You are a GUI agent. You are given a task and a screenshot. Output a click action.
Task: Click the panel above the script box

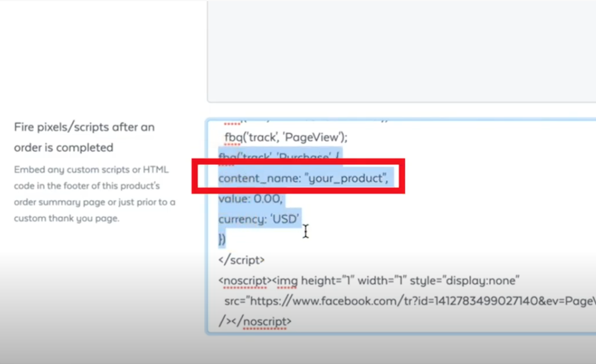pyautogui.click(x=401, y=52)
